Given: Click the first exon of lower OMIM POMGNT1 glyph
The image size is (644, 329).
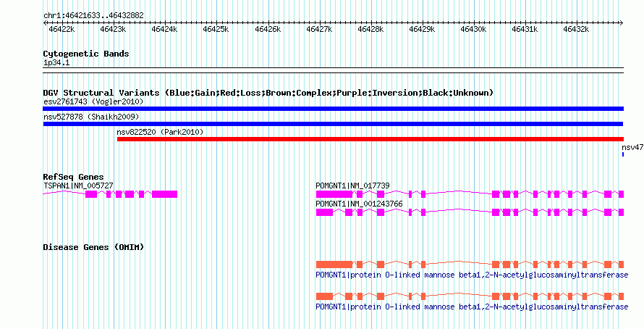Looking at the screenshot, I should [324, 296].
